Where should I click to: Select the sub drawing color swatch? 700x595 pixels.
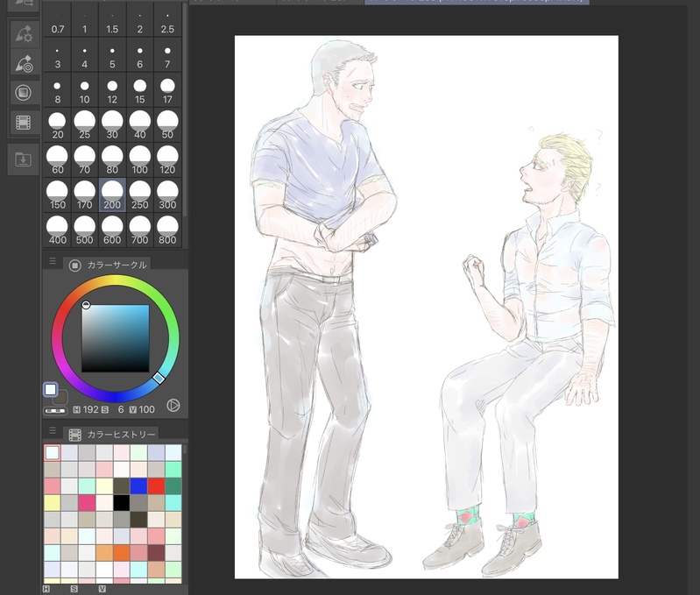pyautogui.click(x=60, y=396)
